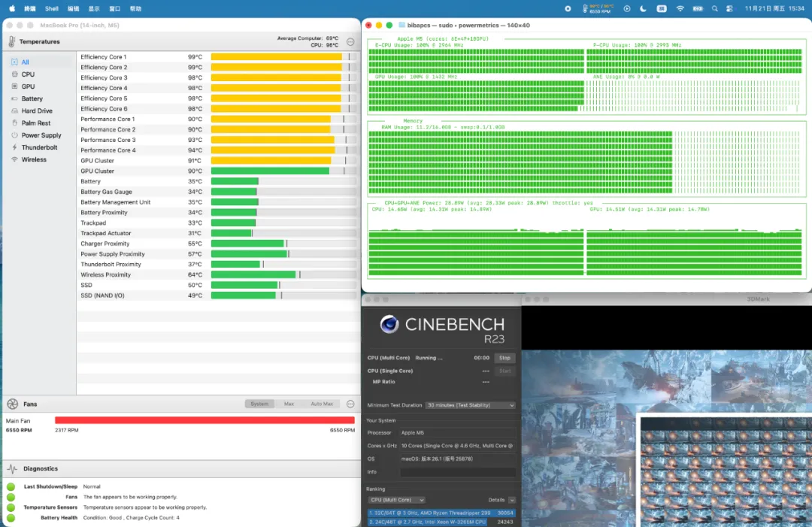Select the Performance Core 4 row
The image size is (812, 527).
[x=218, y=150]
